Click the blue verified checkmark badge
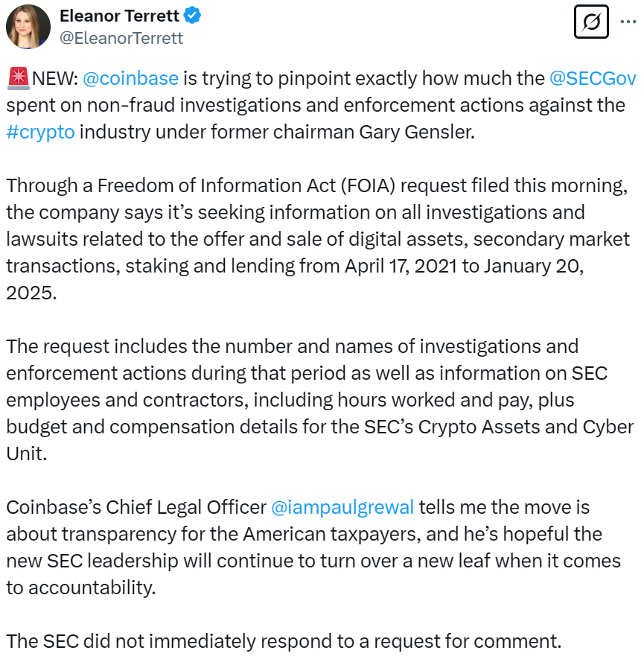Screen dimensions: 644x662 click(x=192, y=16)
